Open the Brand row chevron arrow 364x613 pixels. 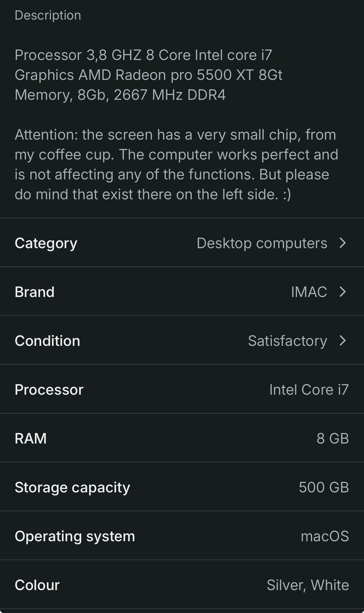coord(342,292)
